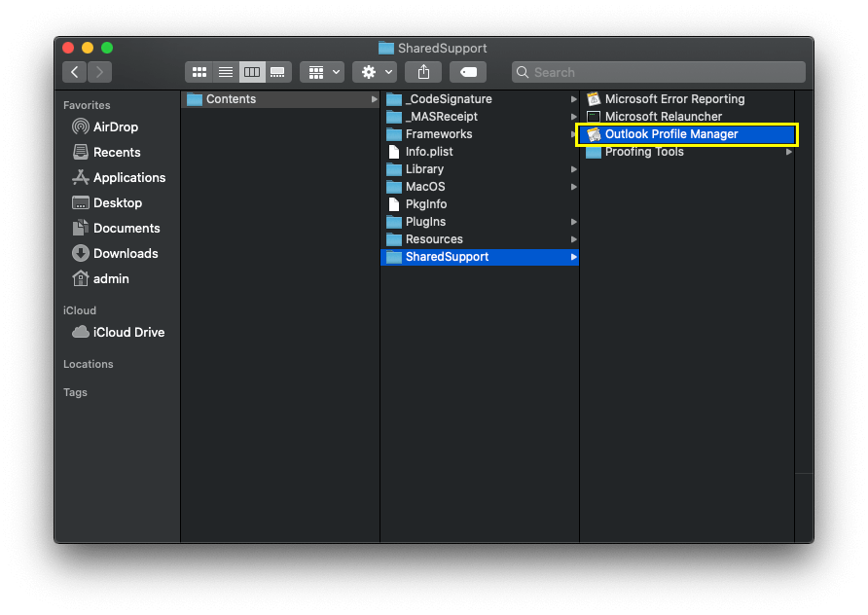Screen dimensions: 868x615
Task: Select the Info.plist file
Action: [480, 152]
